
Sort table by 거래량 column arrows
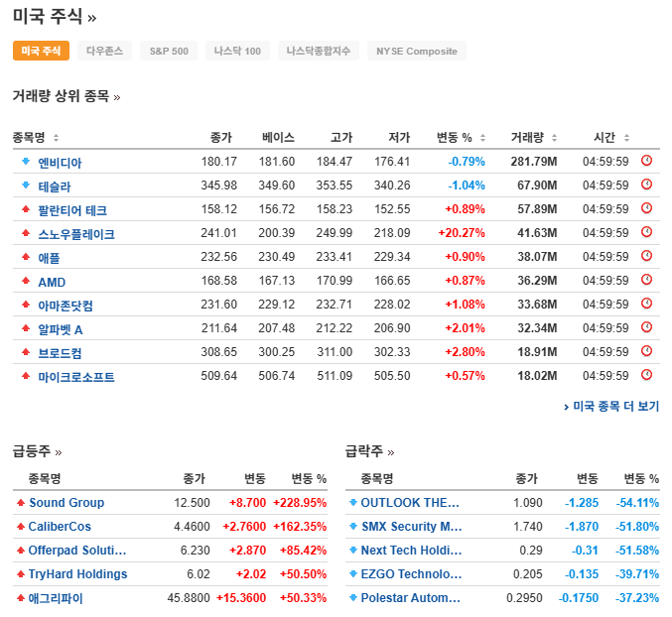pyautogui.click(x=554, y=138)
